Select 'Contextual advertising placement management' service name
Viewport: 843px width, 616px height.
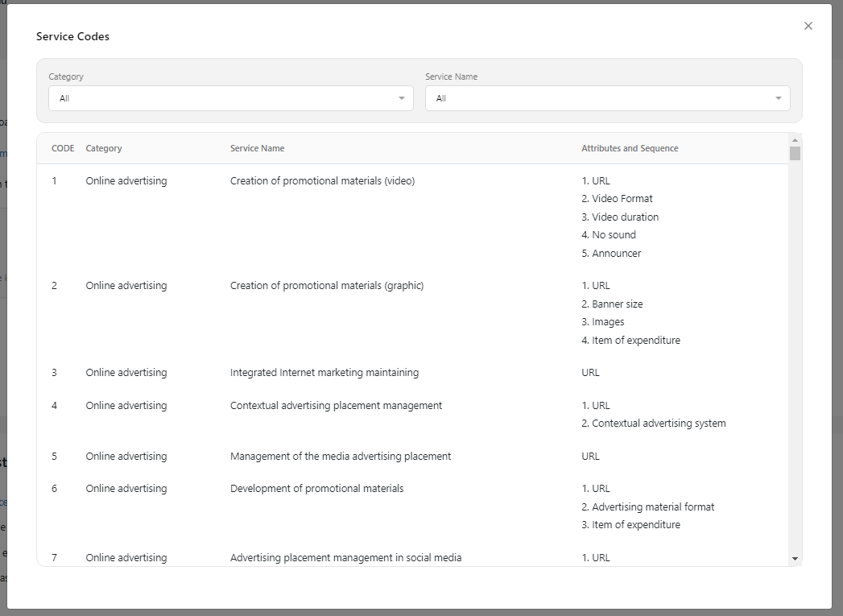click(x=336, y=405)
